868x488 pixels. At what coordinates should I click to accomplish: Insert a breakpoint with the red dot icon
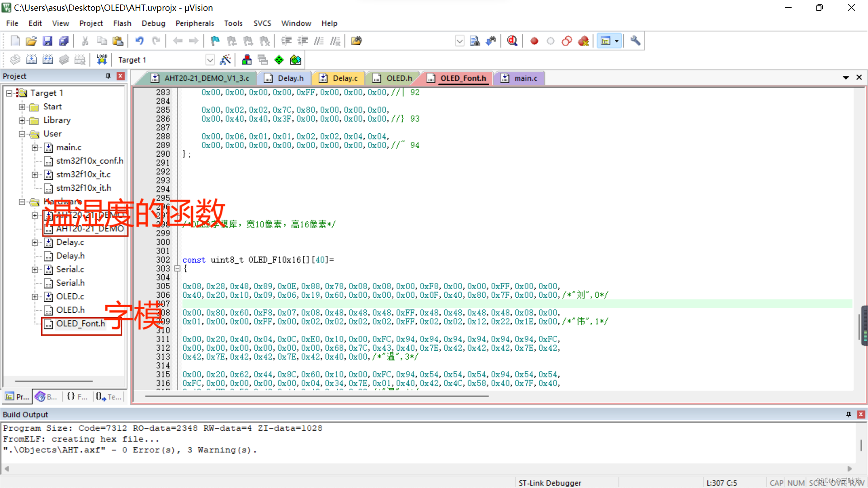tap(534, 41)
